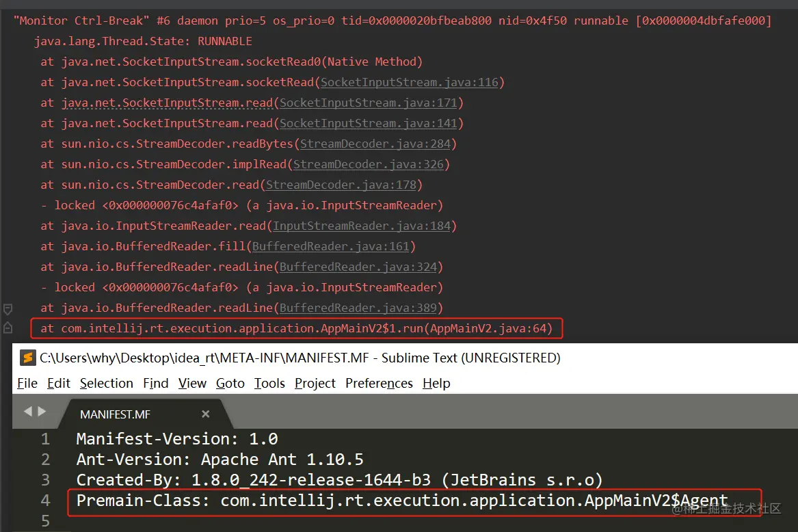Click the scroll-to-end gutter icon
The width and height of the screenshot is (798, 532).
pos(8,309)
